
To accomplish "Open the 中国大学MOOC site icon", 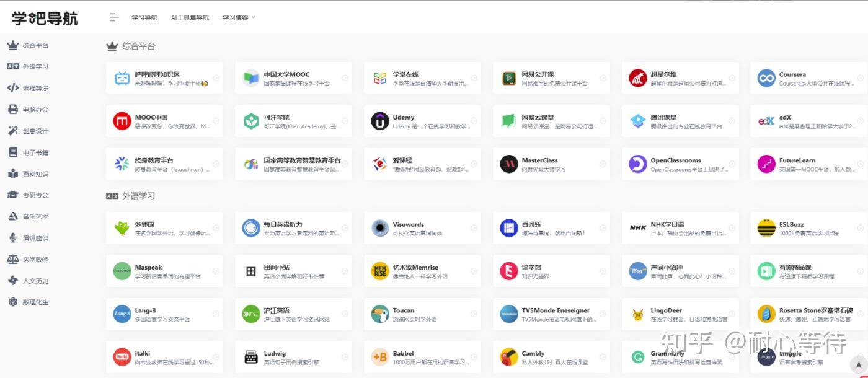I will point(251,78).
